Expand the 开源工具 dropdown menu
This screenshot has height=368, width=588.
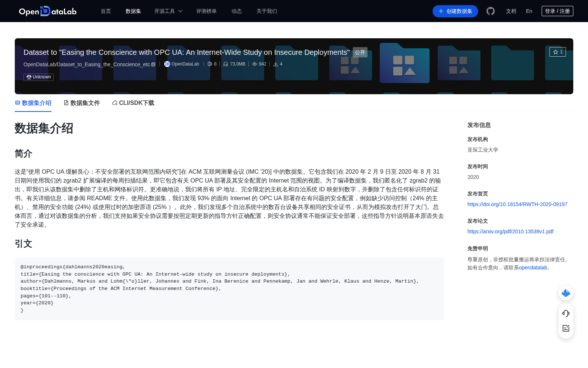click(168, 11)
